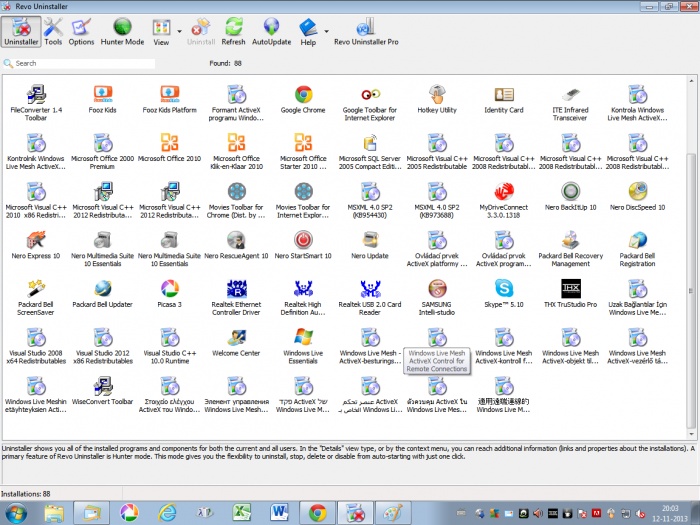
Task: Open Microsoft Word from the taskbar
Action: pyautogui.click(x=280, y=512)
